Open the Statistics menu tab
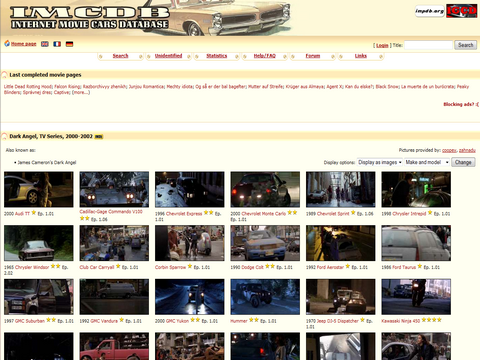Viewport: 480px width, 360px height. click(x=217, y=56)
